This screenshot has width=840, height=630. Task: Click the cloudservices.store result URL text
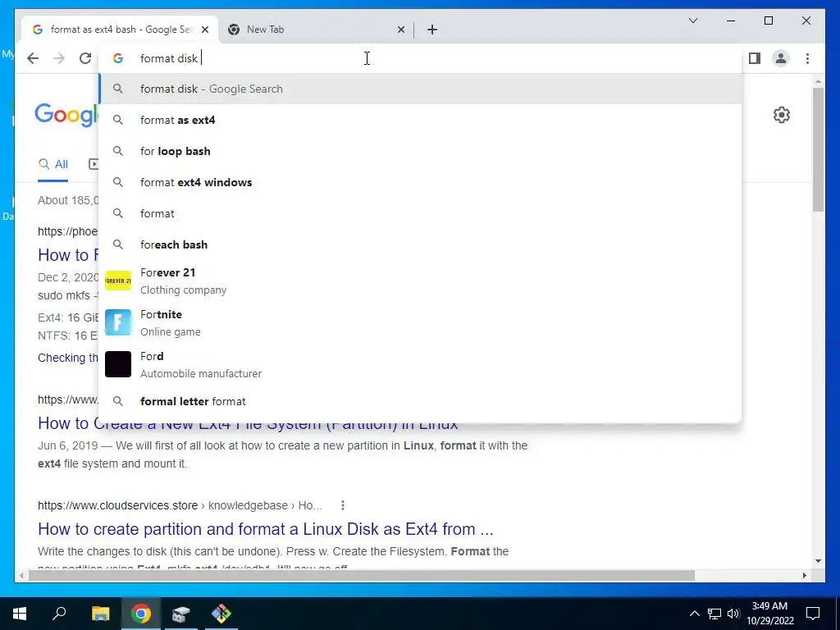(180, 505)
